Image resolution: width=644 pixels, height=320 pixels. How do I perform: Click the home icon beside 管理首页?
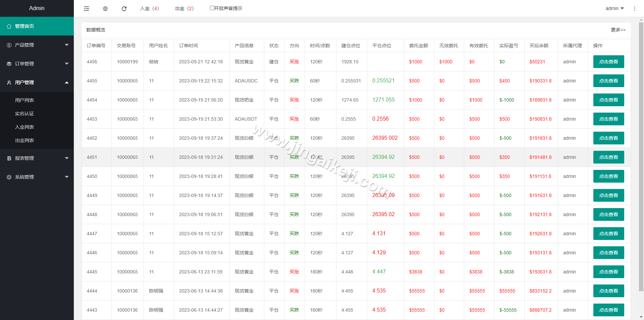9,26
